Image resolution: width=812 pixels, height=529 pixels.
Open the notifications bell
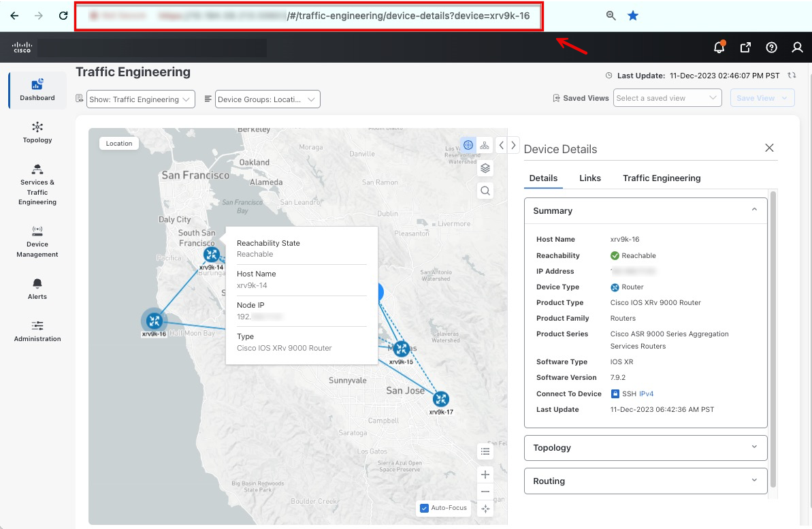(719, 47)
